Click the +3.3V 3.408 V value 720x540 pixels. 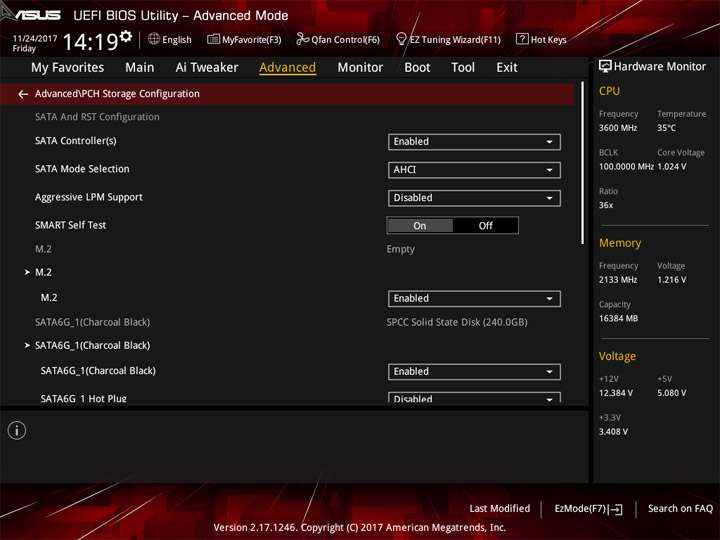pos(613,432)
